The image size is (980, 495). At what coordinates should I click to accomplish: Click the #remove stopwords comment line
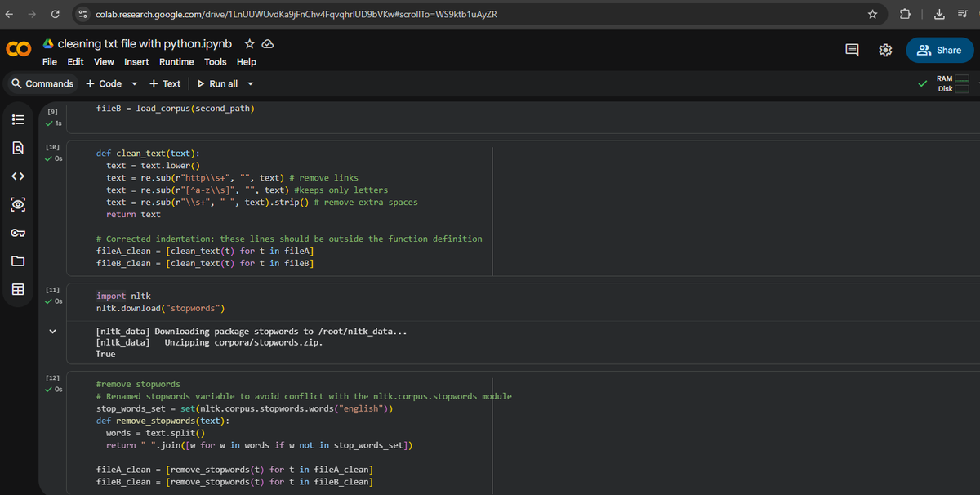coord(138,384)
